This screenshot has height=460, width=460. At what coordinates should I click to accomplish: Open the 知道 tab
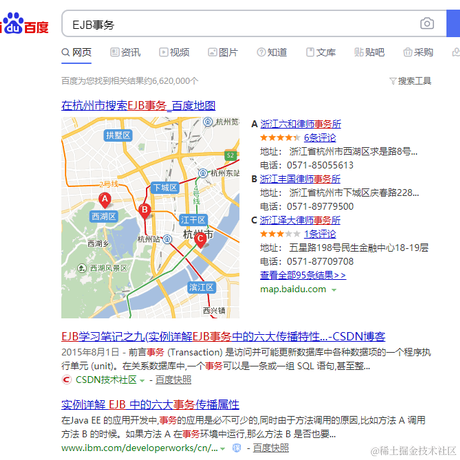[x=272, y=52]
